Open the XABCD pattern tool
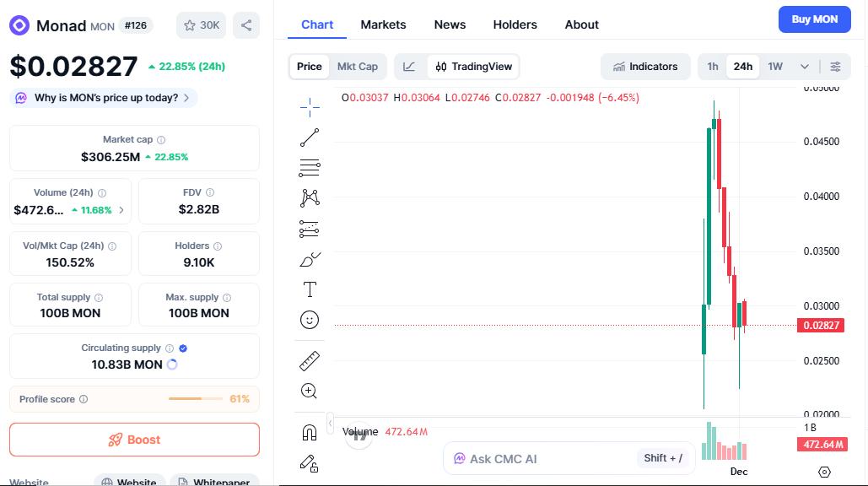The width and height of the screenshot is (868, 486). pyautogui.click(x=310, y=198)
